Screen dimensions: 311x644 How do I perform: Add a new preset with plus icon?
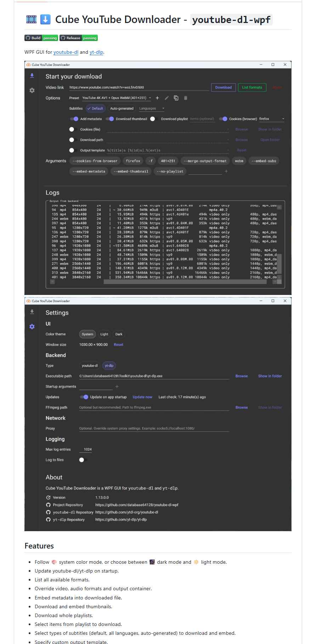pos(157,98)
